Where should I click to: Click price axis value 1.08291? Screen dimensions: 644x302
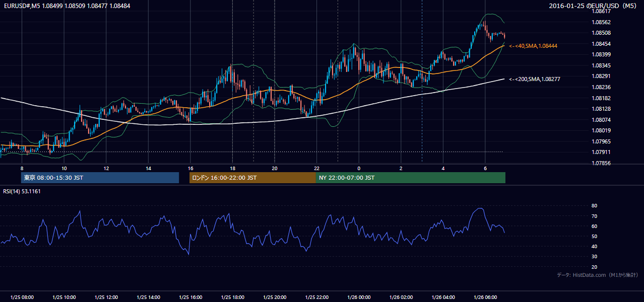tap(601, 77)
